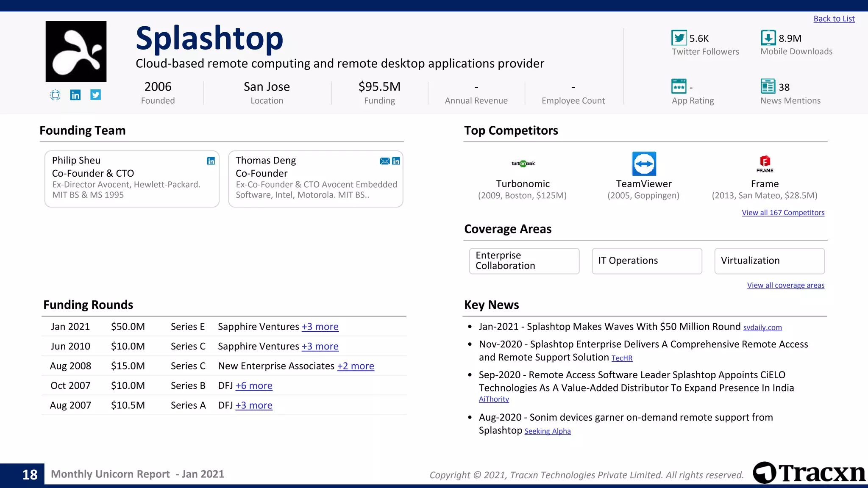Click the Splashtop company title
The width and height of the screenshot is (868, 488).
point(209,39)
